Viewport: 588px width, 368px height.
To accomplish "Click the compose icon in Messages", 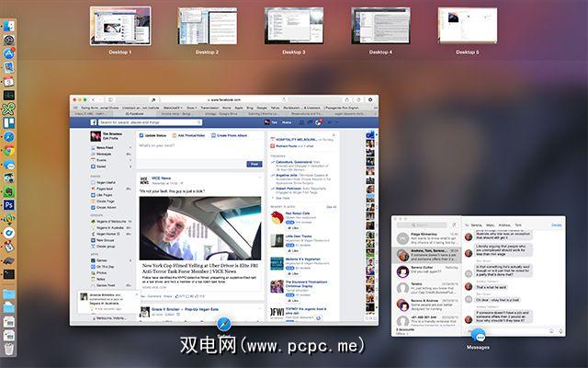I will pos(454,224).
